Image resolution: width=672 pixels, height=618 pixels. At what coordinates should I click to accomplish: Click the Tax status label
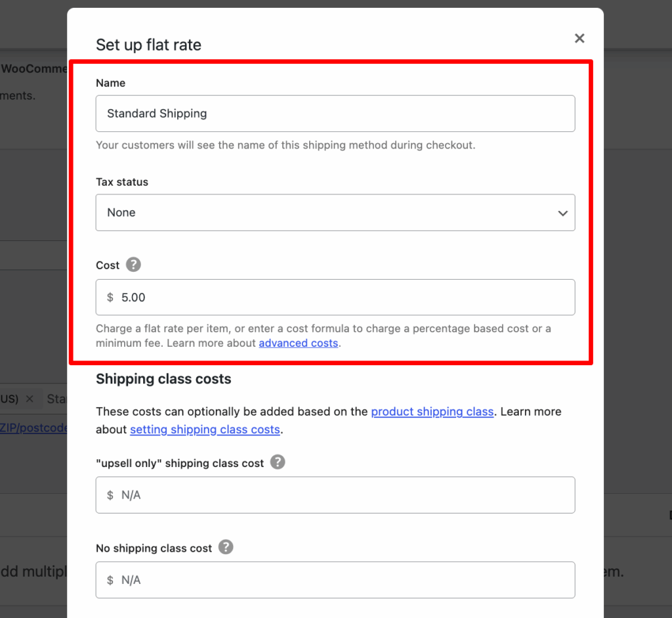point(122,182)
